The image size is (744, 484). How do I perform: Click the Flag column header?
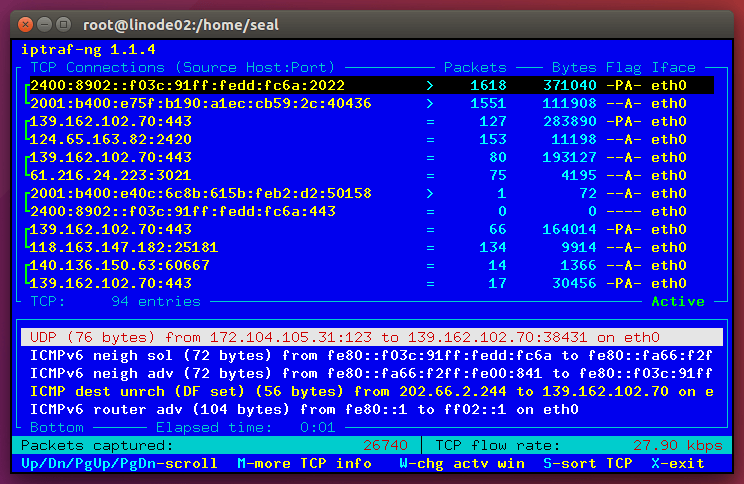[x=623, y=67]
